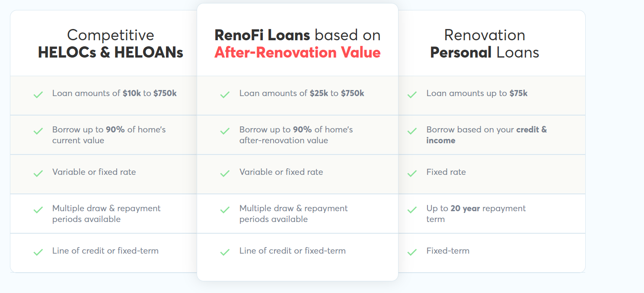The image size is (644, 293).
Task: Click checkmark beside personal loans Fixed-term row
Action: pos(412,252)
